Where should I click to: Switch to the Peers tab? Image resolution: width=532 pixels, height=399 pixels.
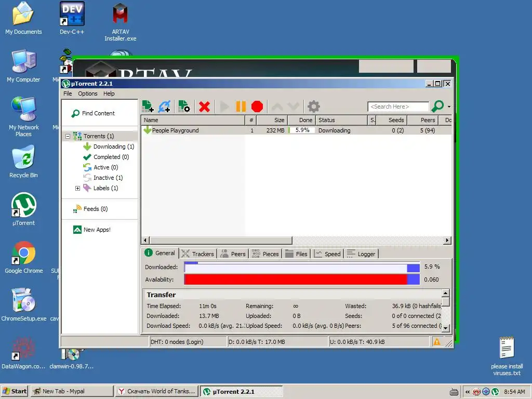tap(233, 254)
